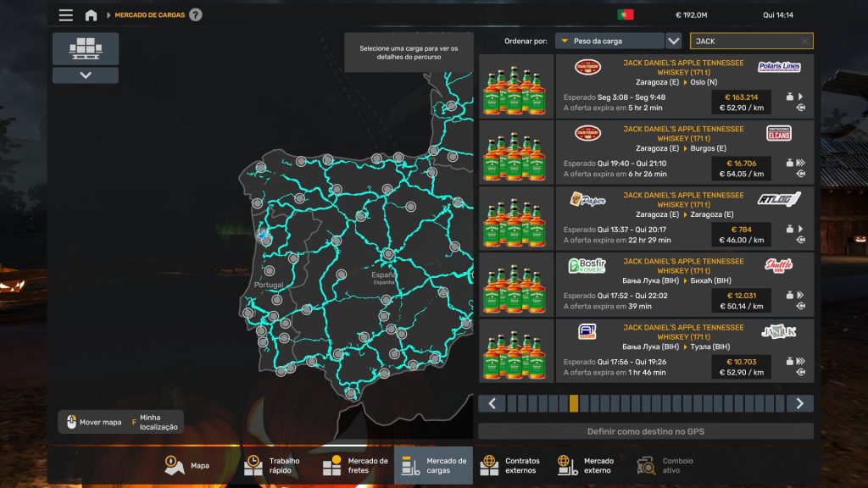
Task: Open the help question mark icon
Action: [196, 15]
